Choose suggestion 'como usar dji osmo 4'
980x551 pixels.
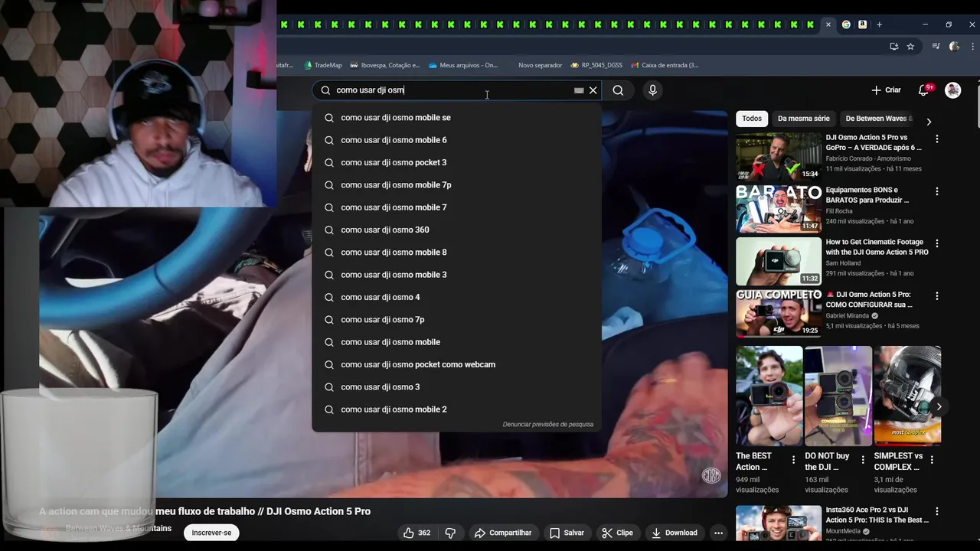point(456,297)
